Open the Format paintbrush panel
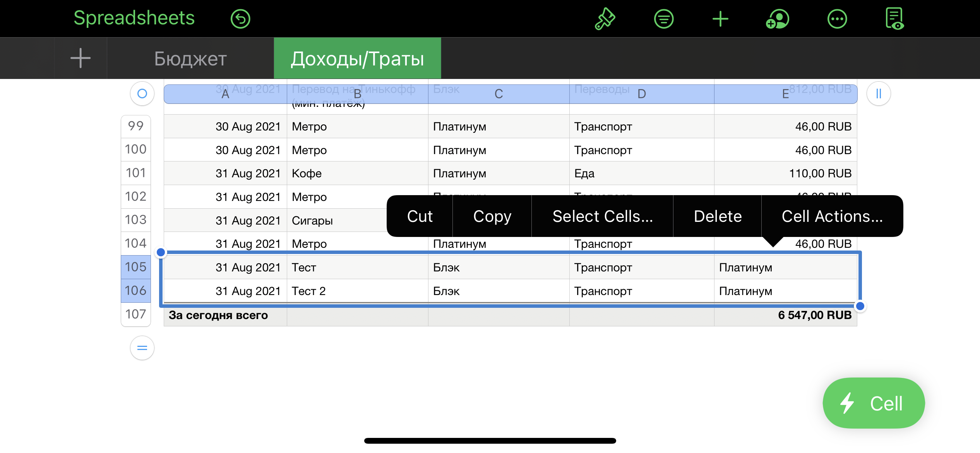The height and width of the screenshot is (453, 980). coord(605,19)
